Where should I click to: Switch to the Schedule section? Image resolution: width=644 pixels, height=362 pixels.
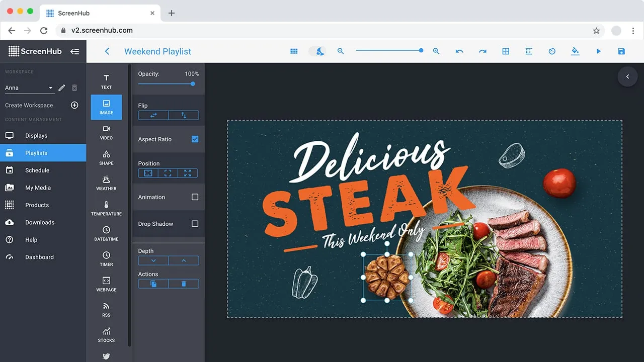pos(36,170)
